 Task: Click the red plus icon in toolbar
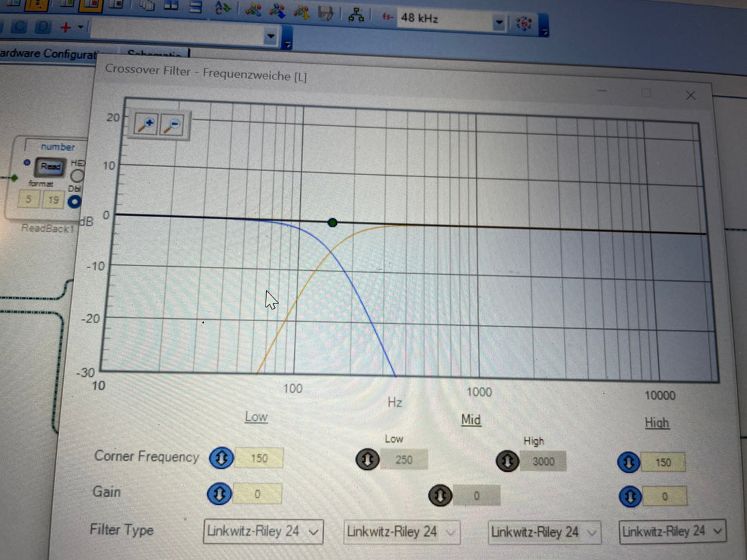[x=66, y=27]
